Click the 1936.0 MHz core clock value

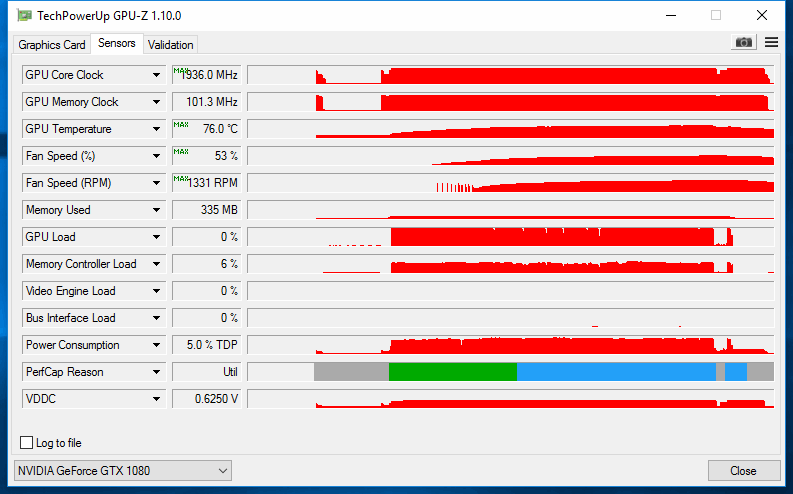point(207,75)
